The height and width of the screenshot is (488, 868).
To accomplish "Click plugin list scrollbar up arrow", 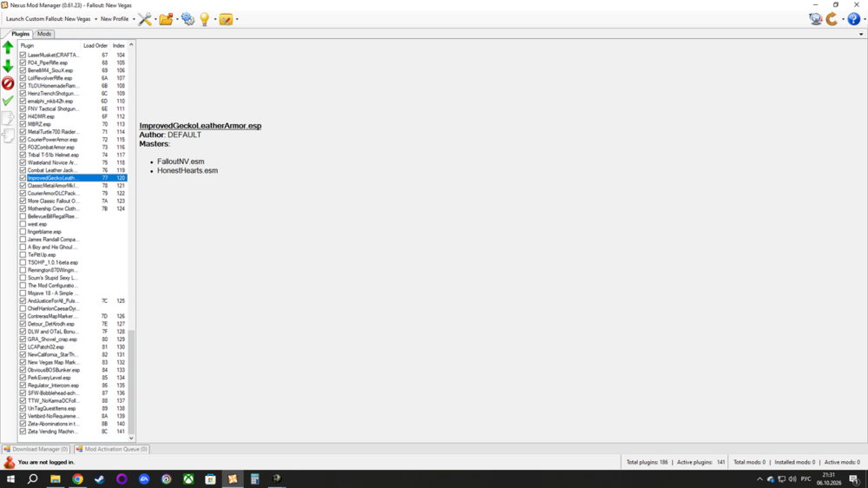I will (x=131, y=45).
